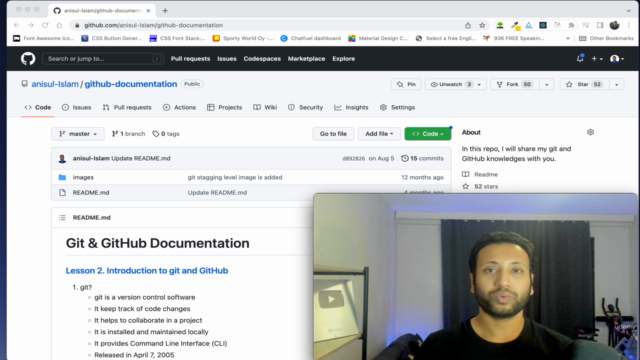
Task: Pin this repository
Action: click(406, 84)
